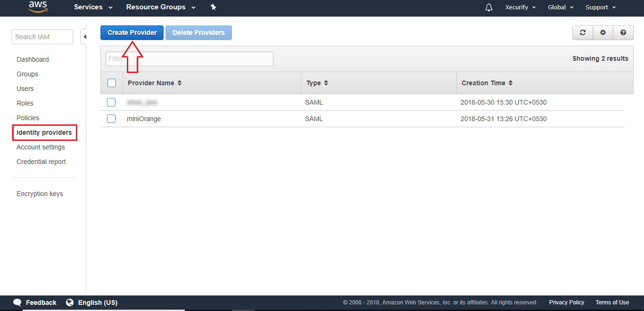Open notifications via the bell icon

coord(488,7)
